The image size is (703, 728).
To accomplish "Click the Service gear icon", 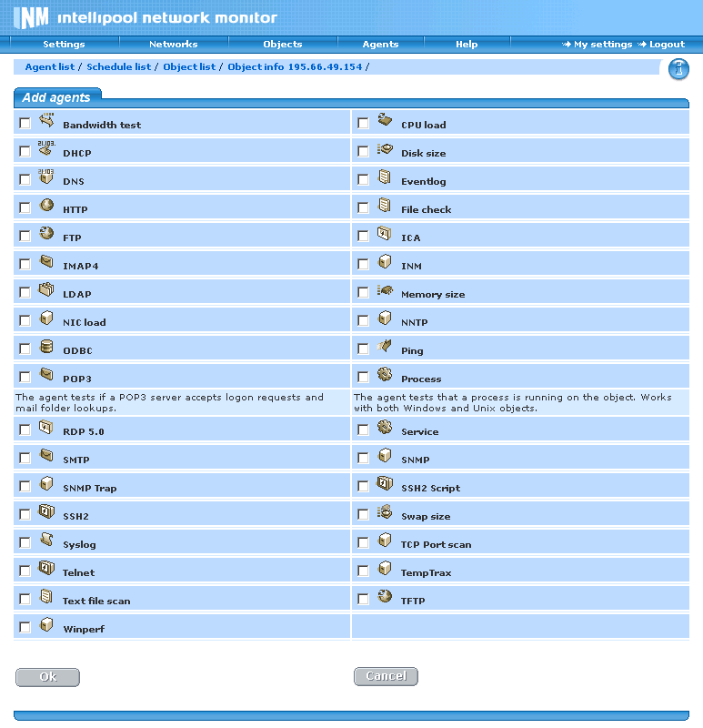I will pyautogui.click(x=385, y=428).
